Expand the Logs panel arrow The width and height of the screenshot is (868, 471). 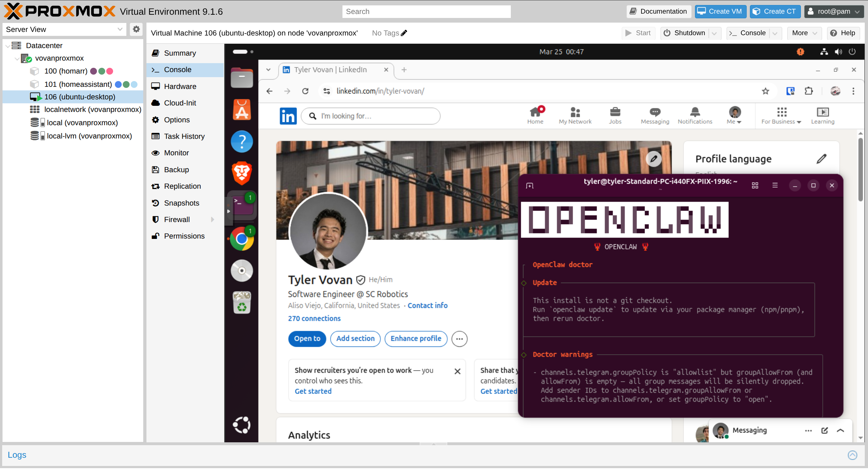[x=853, y=455]
